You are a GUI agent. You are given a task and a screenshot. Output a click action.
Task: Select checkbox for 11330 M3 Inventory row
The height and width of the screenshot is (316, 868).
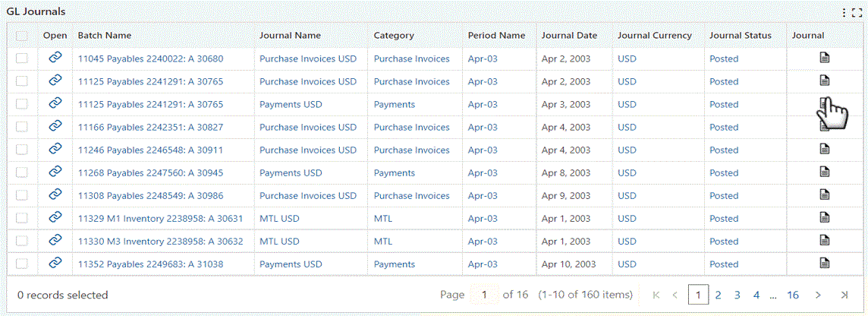[22, 241]
